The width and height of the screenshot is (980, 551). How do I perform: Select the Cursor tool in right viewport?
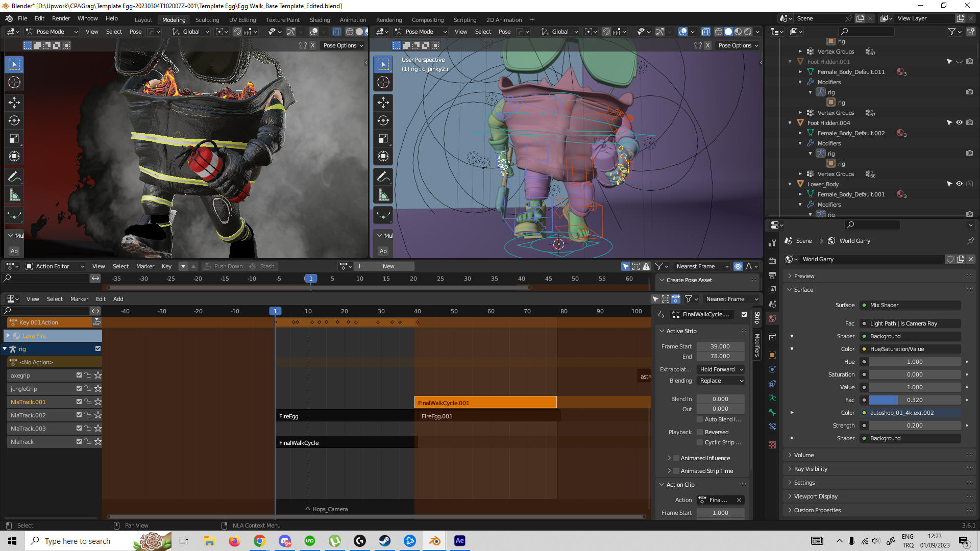pos(383,82)
